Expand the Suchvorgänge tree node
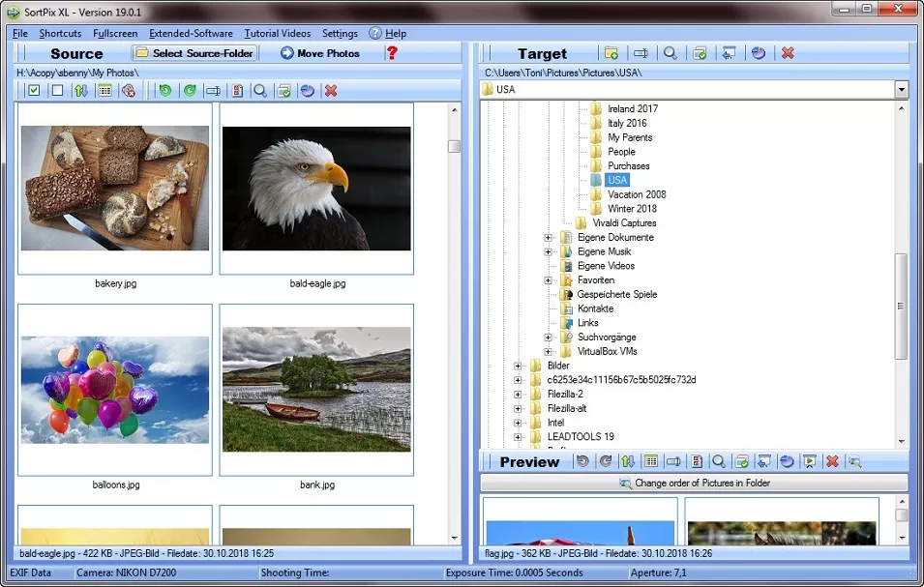Screen dimensions: 924x587 click(548, 338)
